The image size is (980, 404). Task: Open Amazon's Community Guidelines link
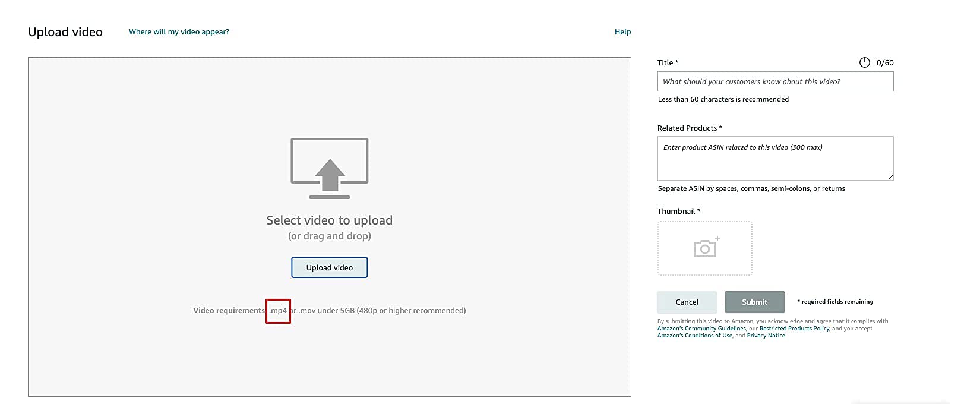tap(701, 329)
